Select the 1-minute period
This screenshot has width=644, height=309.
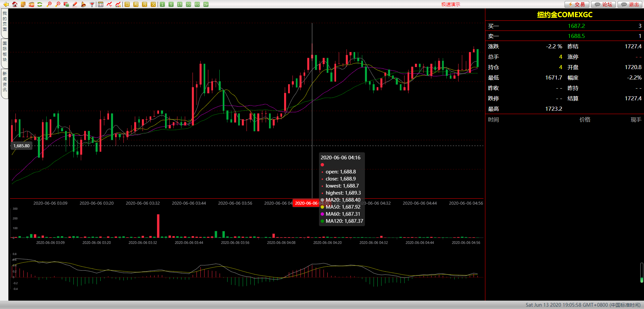tap(162, 4)
